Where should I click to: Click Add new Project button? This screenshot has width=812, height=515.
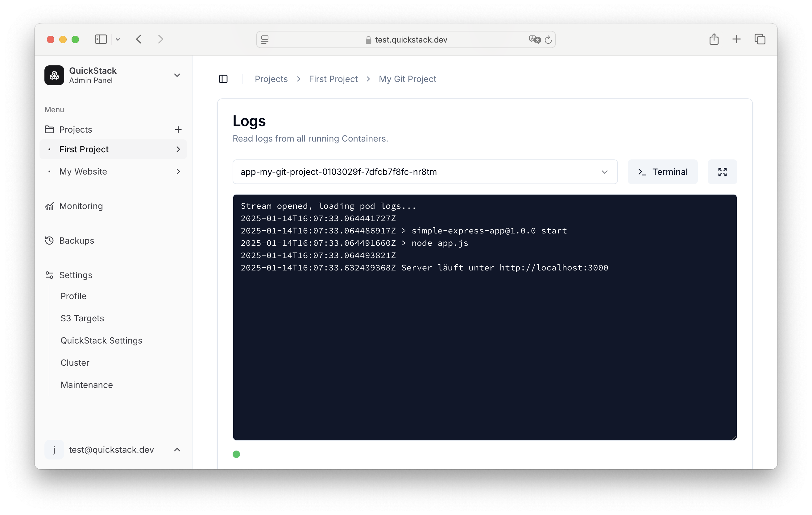(178, 129)
